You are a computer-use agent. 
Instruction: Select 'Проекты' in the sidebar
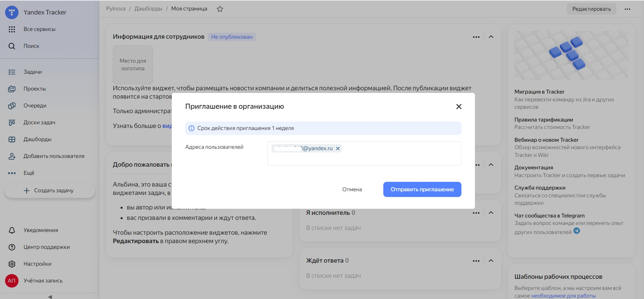pyautogui.click(x=35, y=89)
